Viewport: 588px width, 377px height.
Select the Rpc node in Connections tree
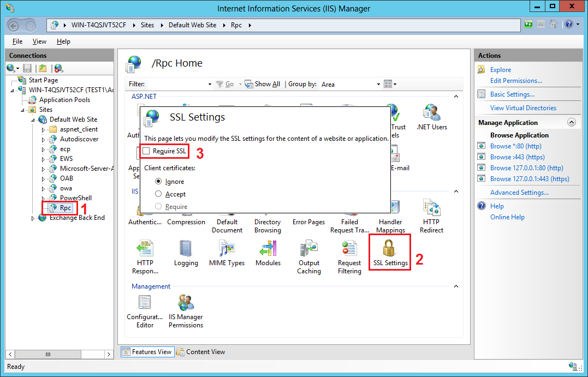(x=66, y=208)
